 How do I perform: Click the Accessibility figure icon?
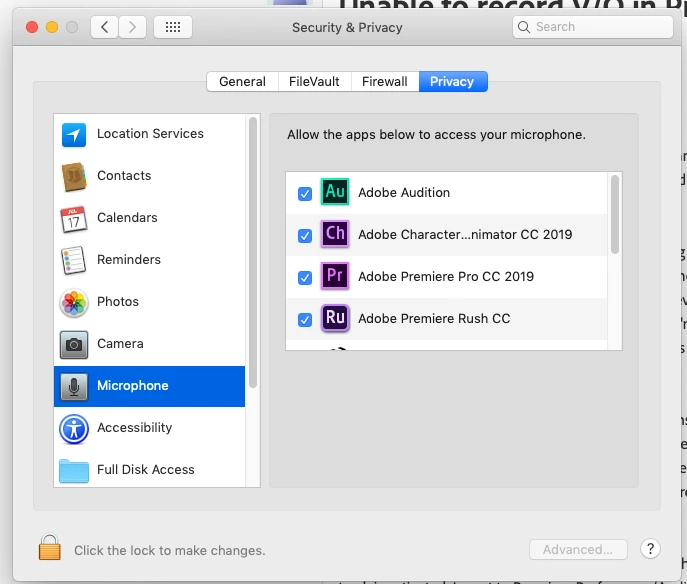point(74,429)
